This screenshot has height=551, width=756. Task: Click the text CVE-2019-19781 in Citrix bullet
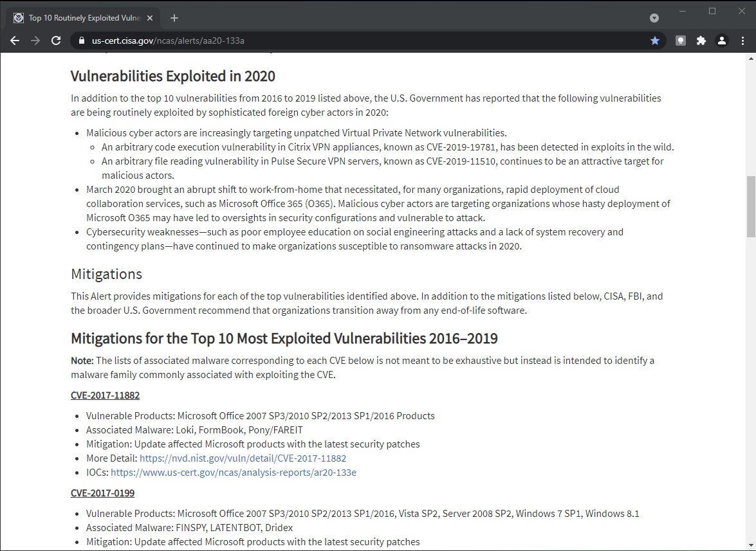[461, 147]
